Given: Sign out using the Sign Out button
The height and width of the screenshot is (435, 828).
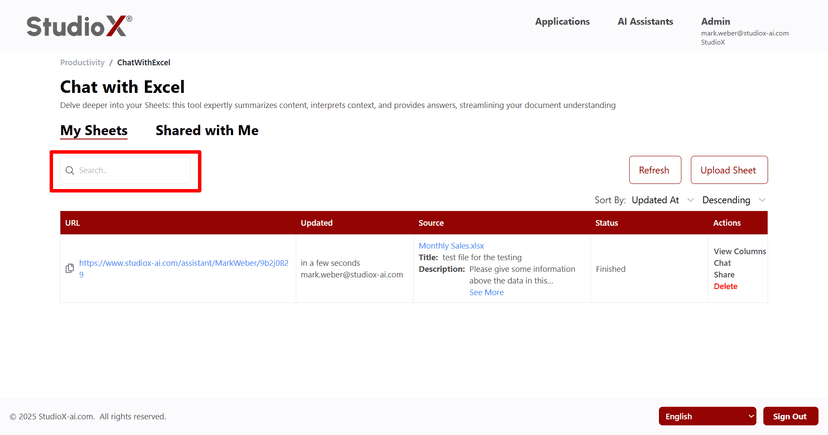Looking at the screenshot, I should point(790,416).
